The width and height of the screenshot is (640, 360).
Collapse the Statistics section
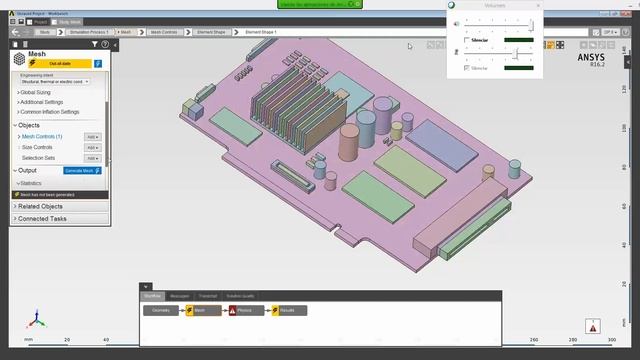[x=29, y=184]
